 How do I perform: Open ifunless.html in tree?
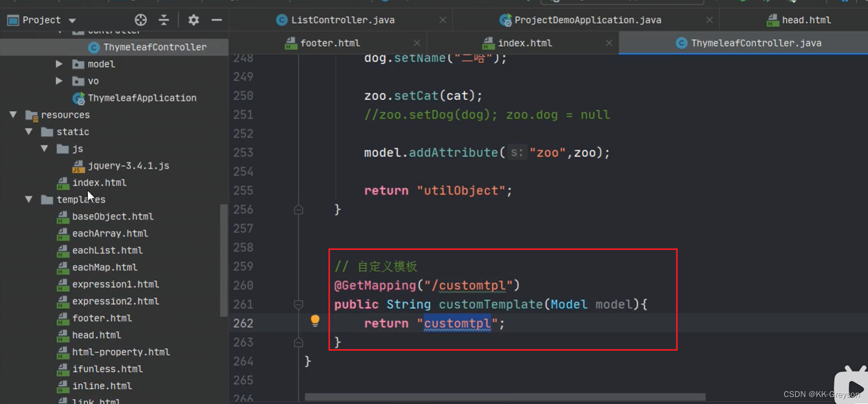(108, 369)
